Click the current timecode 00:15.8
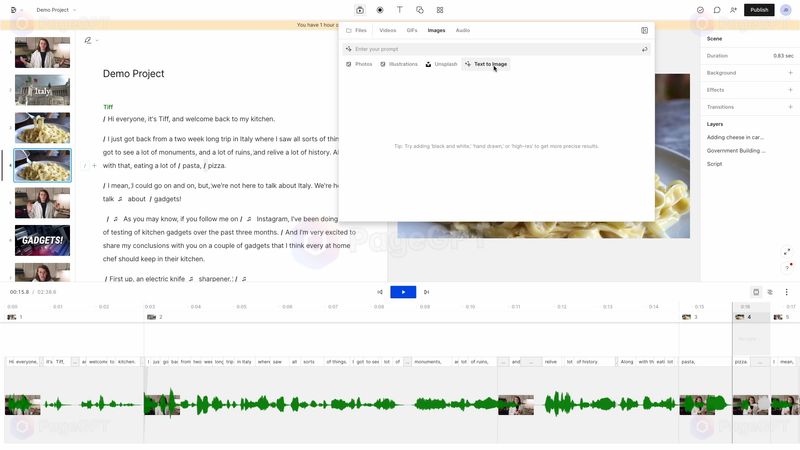Viewport: 800px width, 450px height. 19,292
